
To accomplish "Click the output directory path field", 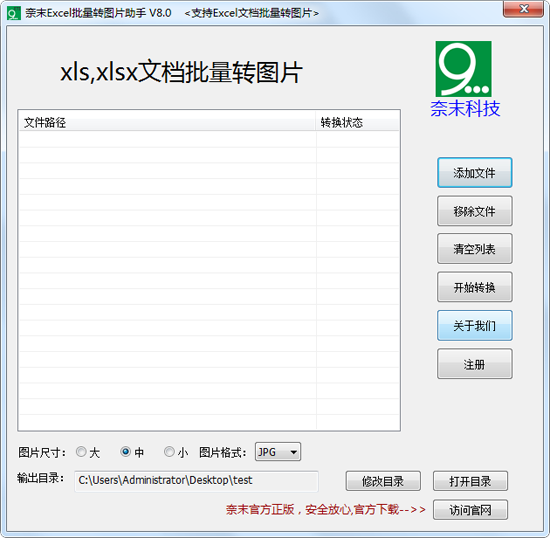I will coord(196,481).
